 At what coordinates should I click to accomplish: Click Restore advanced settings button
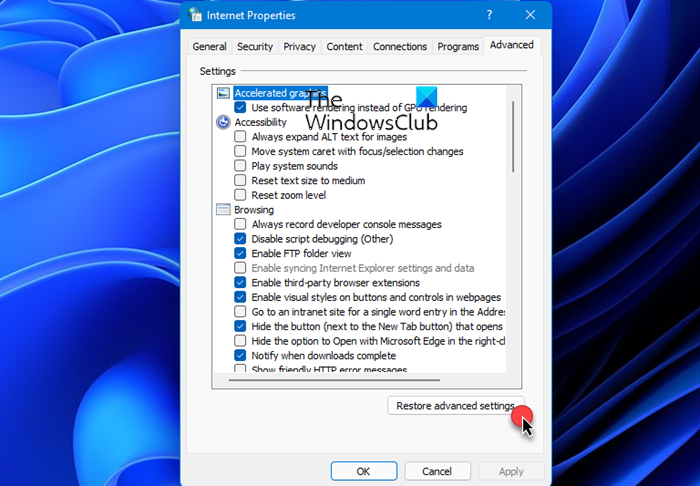tap(455, 406)
